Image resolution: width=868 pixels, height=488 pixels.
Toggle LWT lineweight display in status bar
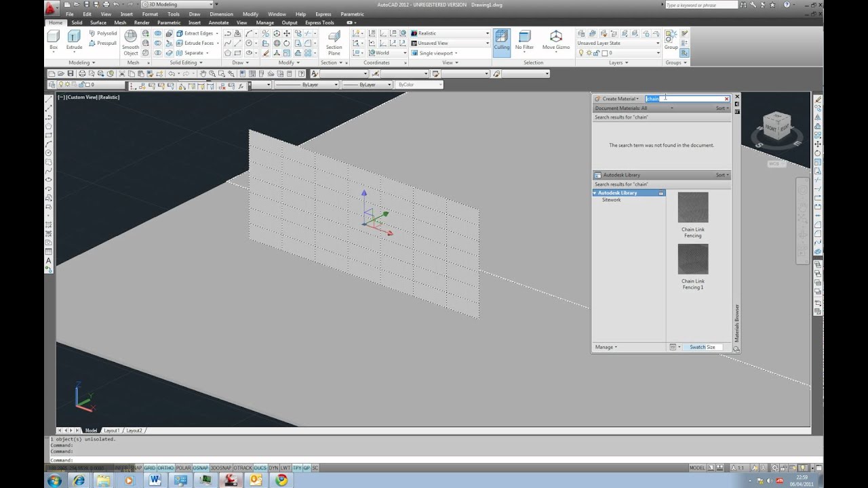[285, 468]
